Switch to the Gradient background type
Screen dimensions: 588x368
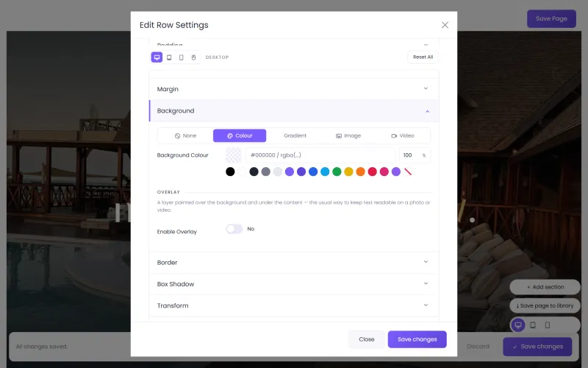click(x=295, y=135)
